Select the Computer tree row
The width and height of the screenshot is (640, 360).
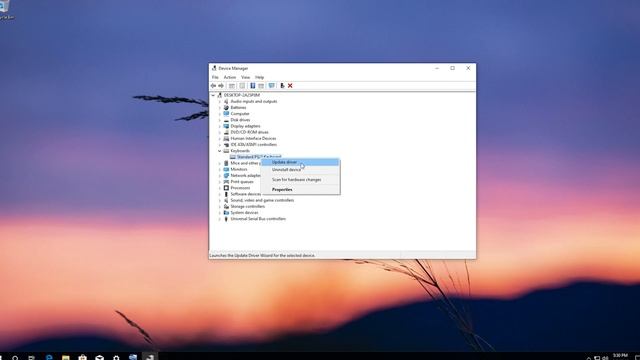[x=240, y=113]
